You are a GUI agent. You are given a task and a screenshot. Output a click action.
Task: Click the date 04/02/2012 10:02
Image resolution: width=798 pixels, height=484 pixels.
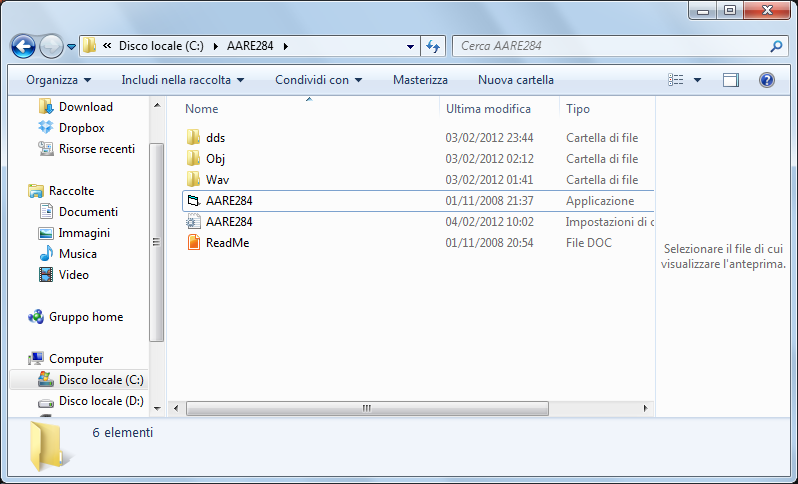pyautogui.click(x=489, y=222)
